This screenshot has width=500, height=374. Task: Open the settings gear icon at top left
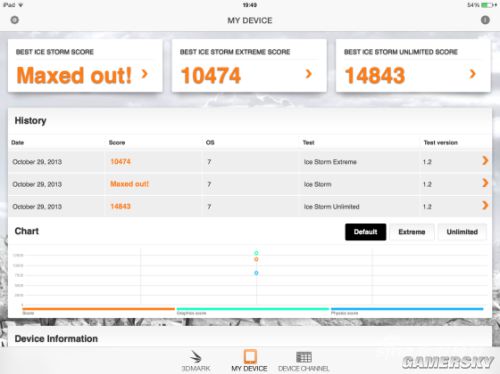pos(15,20)
